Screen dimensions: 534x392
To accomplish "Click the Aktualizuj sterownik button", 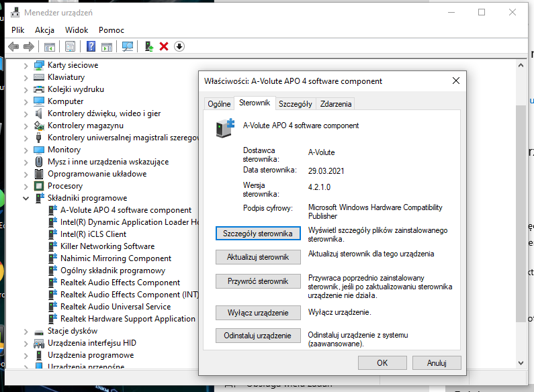I will point(258,257).
